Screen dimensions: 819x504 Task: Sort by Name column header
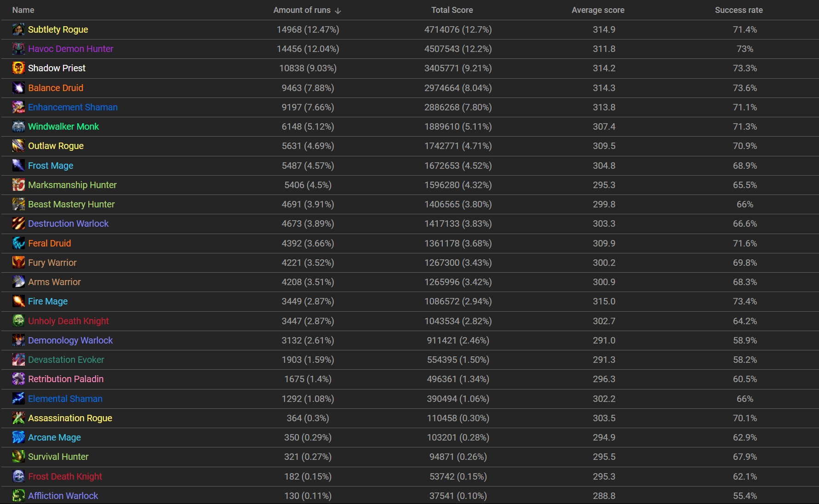pyautogui.click(x=23, y=10)
